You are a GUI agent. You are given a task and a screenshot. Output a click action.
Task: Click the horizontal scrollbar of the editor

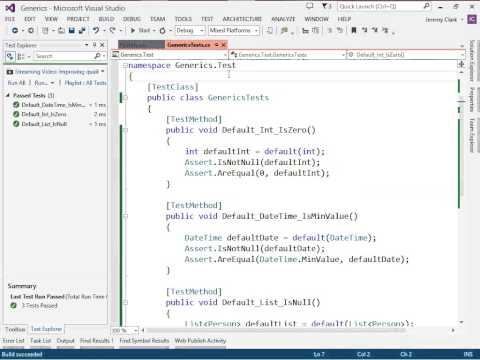pos(275,330)
